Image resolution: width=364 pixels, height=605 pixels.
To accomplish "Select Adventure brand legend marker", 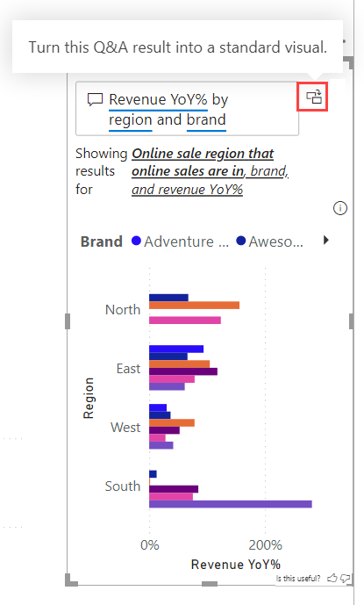I will (x=136, y=241).
